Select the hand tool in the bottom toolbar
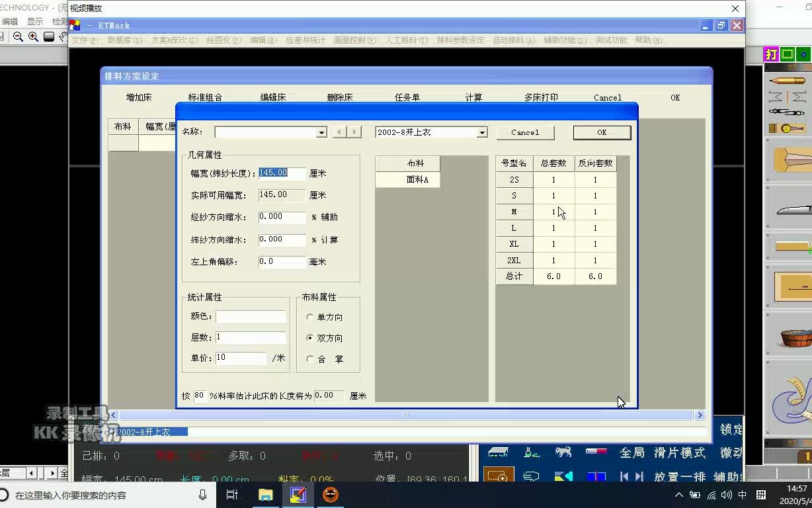Image resolution: width=812 pixels, height=508 pixels. (x=530, y=476)
